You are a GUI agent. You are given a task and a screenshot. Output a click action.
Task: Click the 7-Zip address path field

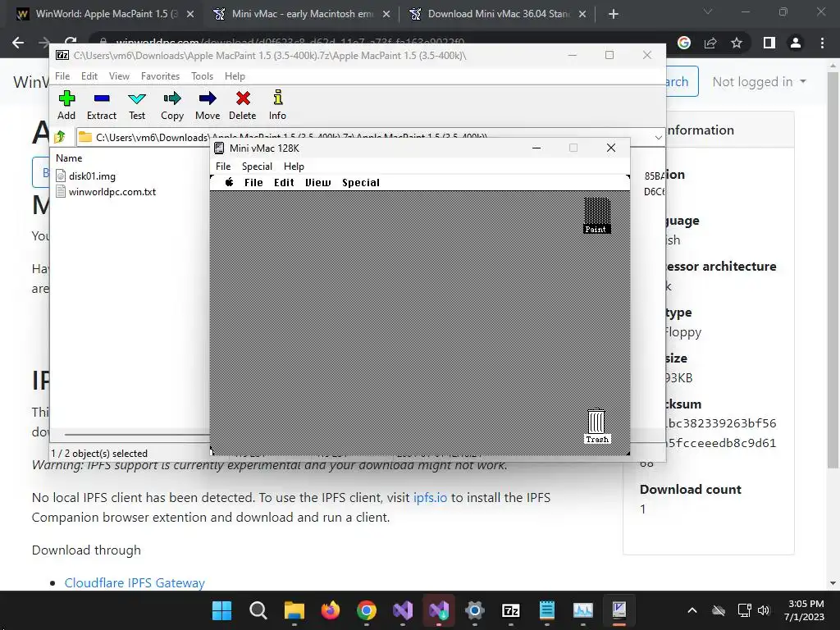click(364, 137)
